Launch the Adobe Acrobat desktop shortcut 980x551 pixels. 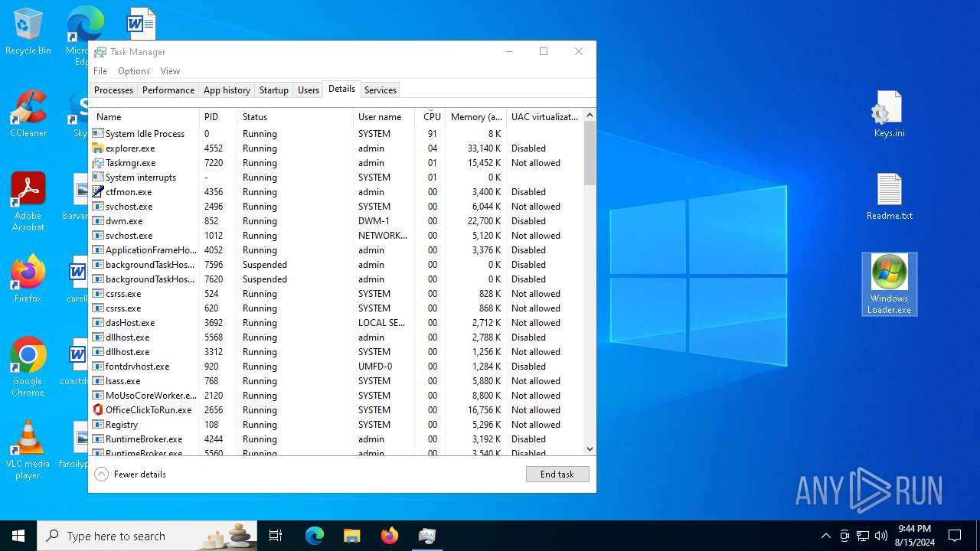(x=28, y=202)
